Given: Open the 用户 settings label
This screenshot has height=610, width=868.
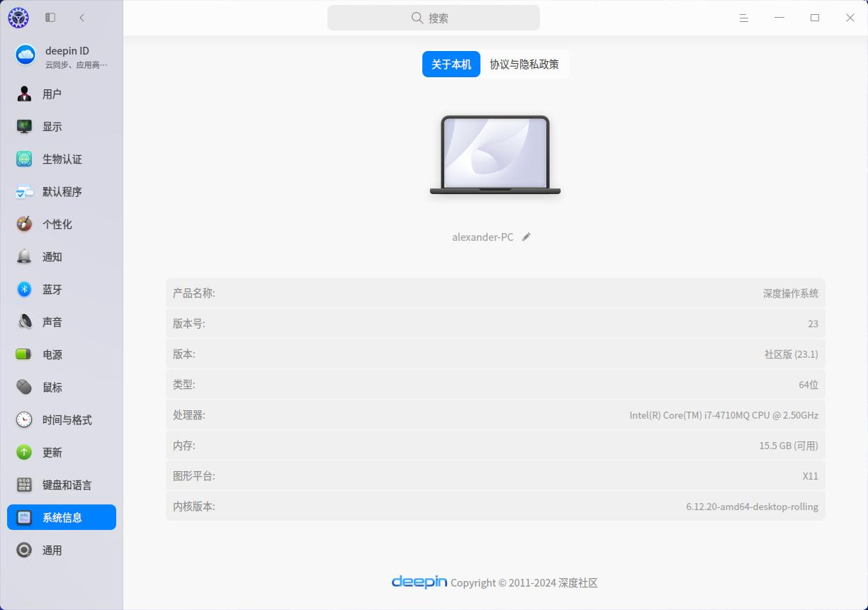Looking at the screenshot, I should tap(52, 94).
